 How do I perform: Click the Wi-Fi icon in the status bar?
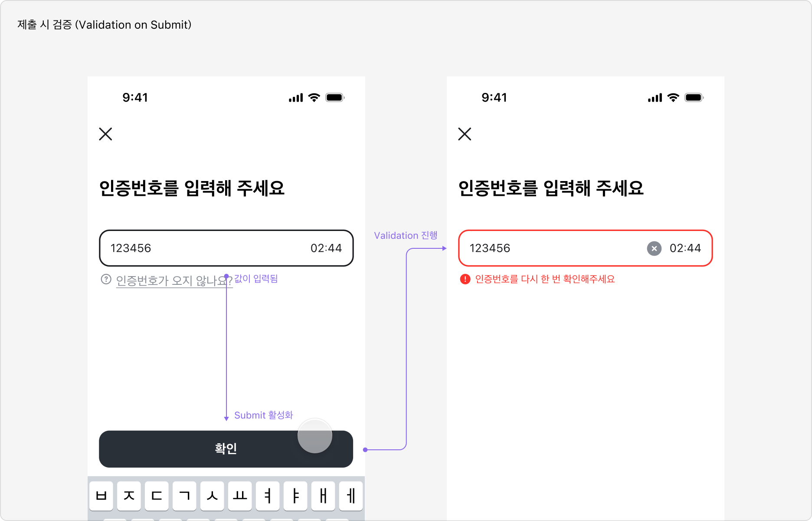tap(313, 97)
